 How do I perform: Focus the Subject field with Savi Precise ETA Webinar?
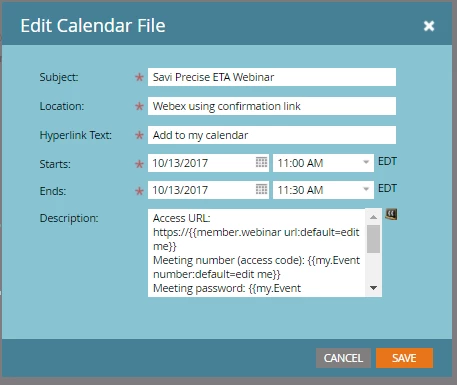pyautogui.click(x=272, y=77)
